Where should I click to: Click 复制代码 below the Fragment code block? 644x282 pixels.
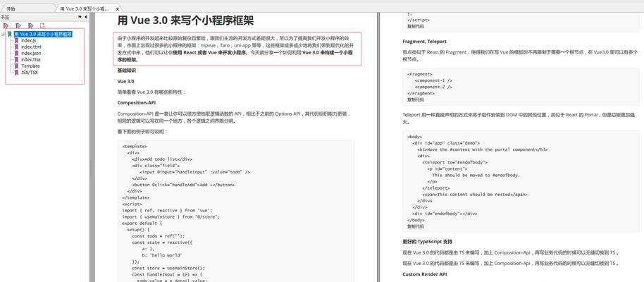pyautogui.click(x=415, y=100)
